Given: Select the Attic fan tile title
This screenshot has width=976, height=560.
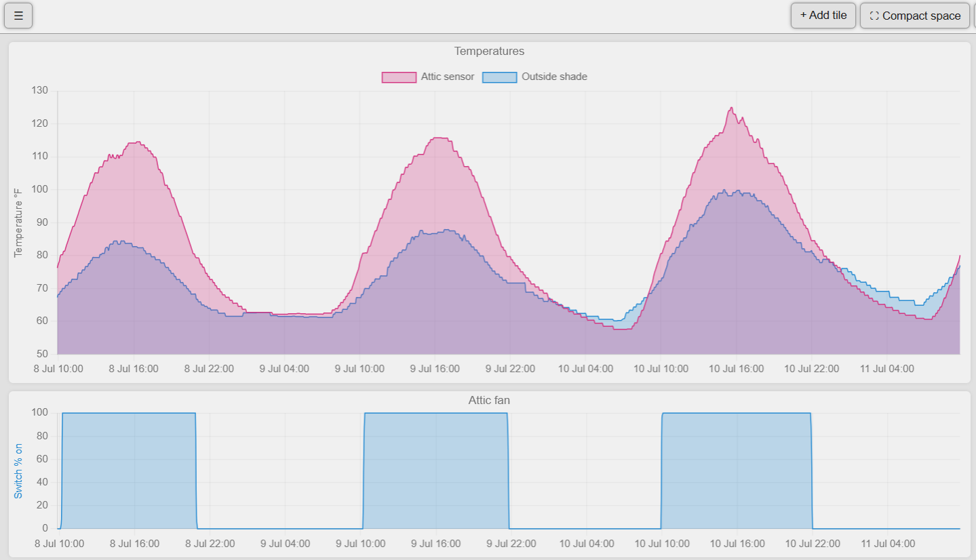Looking at the screenshot, I should click(x=489, y=401).
